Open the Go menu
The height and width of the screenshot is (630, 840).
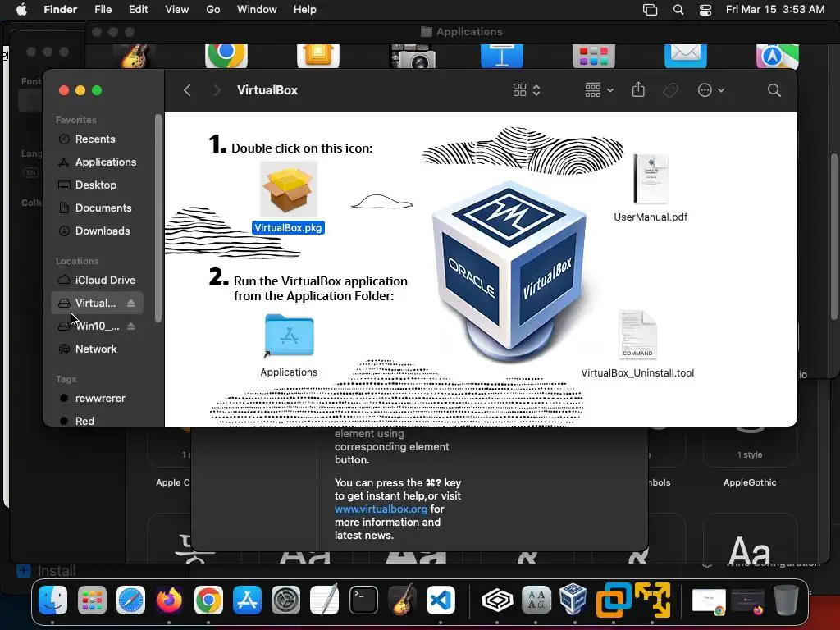pyautogui.click(x=213, y=10)
